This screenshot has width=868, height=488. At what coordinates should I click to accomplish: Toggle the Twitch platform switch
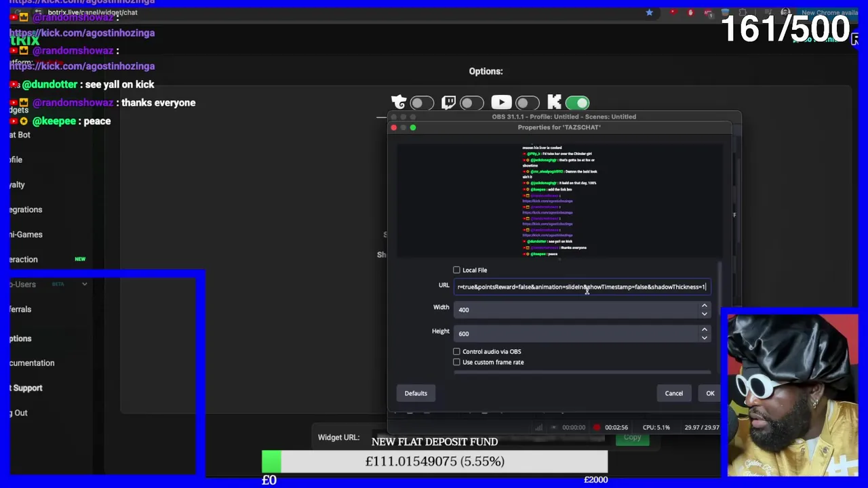click(471, 103)
